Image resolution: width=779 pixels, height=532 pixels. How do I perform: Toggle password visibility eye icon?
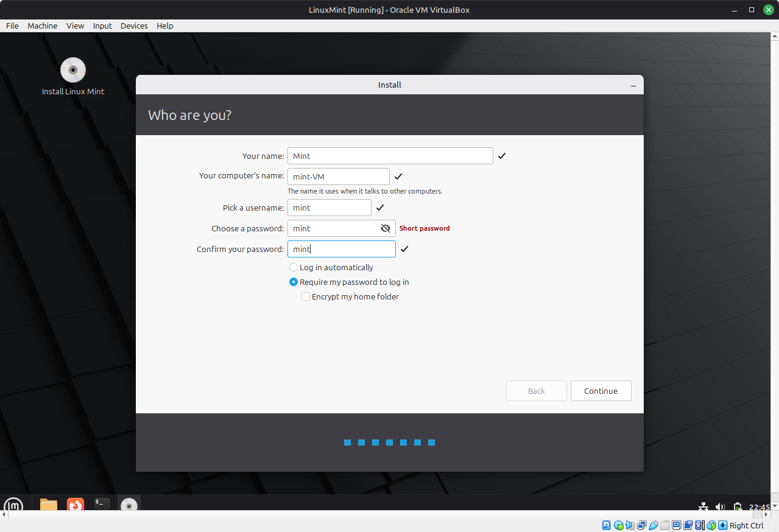pos(386,228)
